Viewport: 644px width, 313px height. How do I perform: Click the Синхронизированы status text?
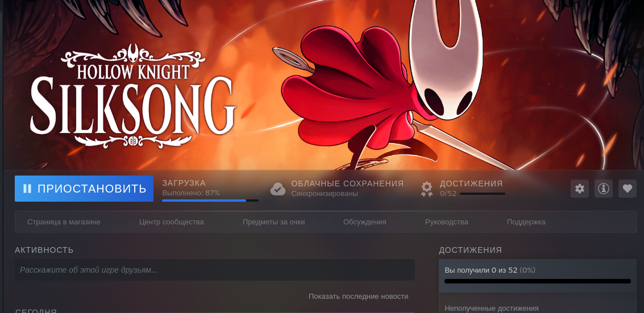(325, 193)
